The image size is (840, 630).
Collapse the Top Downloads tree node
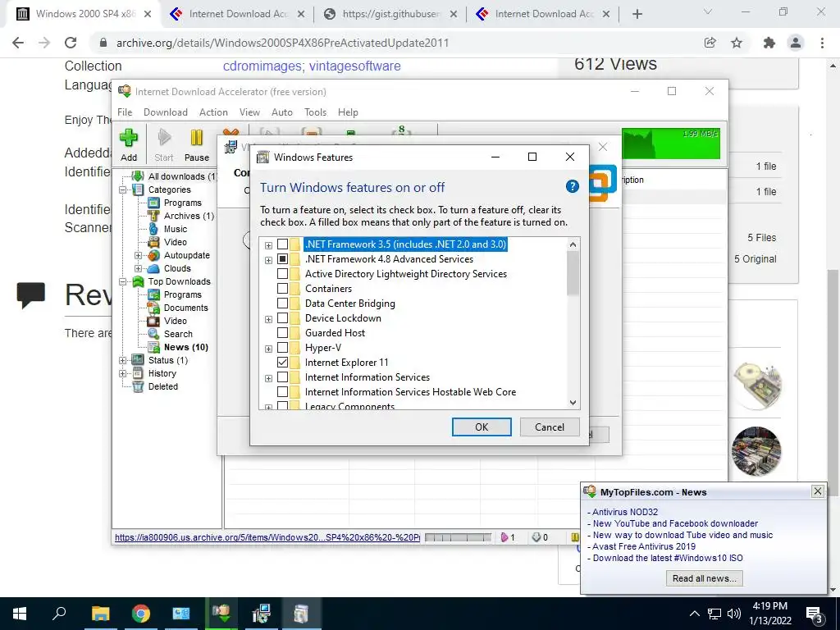coord(123,281)
